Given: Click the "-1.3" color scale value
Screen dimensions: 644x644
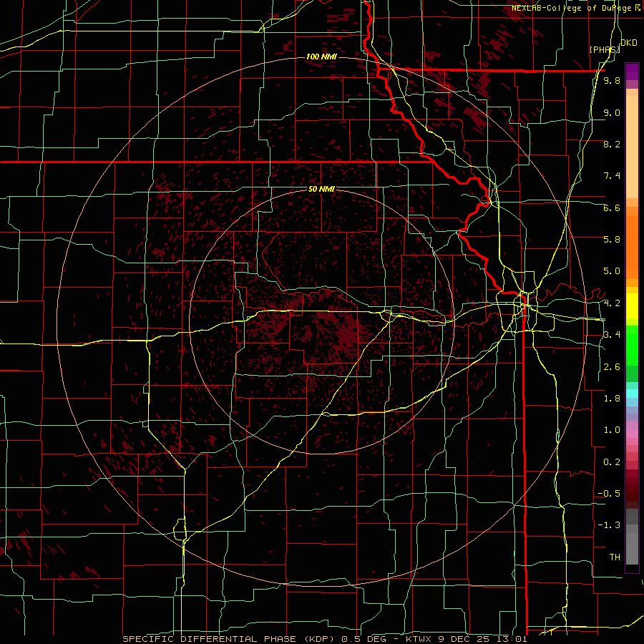Looking at the screenshot, I should pyautogui.click(x=609, y=525).
